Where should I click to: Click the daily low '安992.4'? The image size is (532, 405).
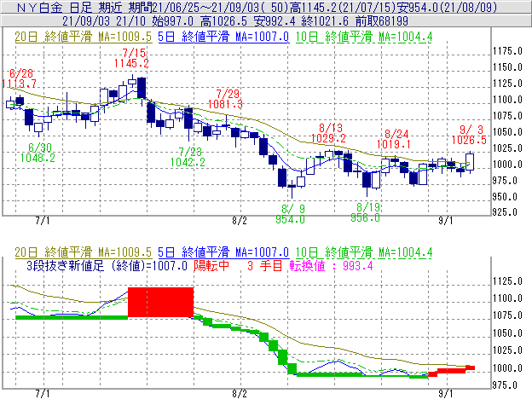(x=275, y=21)
